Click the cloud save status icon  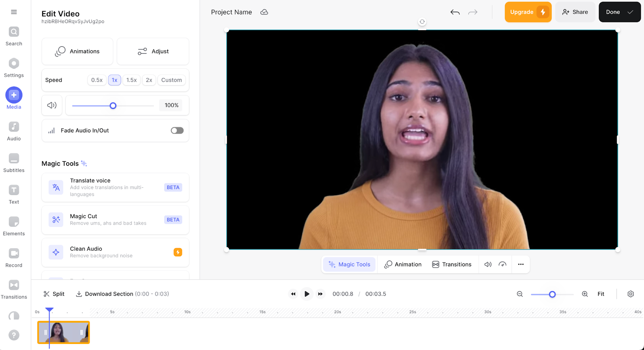(264, 12)
